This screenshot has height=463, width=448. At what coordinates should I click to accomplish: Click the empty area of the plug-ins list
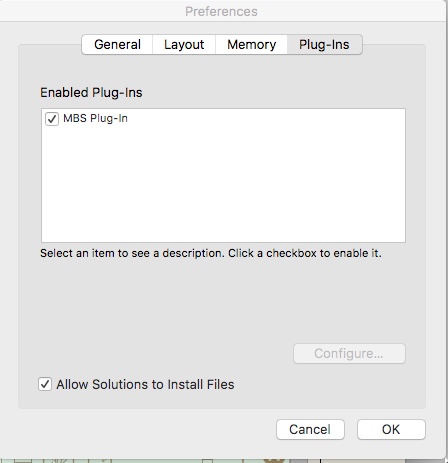223,185
